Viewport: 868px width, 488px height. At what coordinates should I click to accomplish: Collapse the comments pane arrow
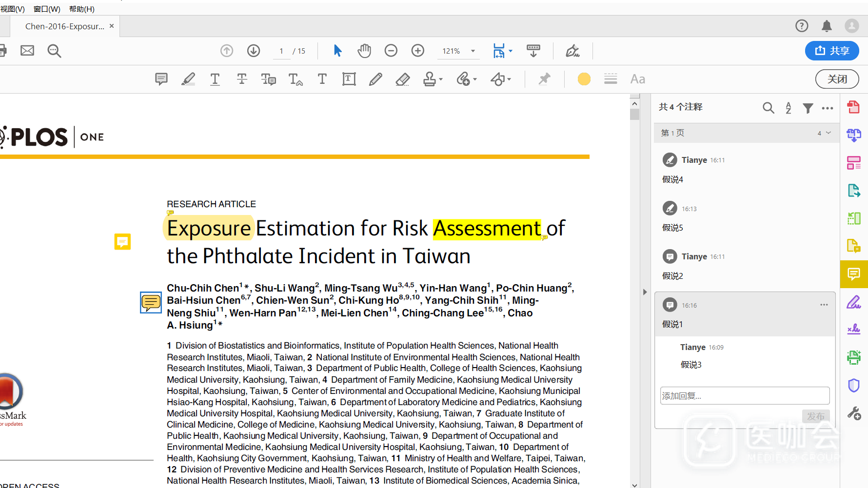(x=645, y=292)
